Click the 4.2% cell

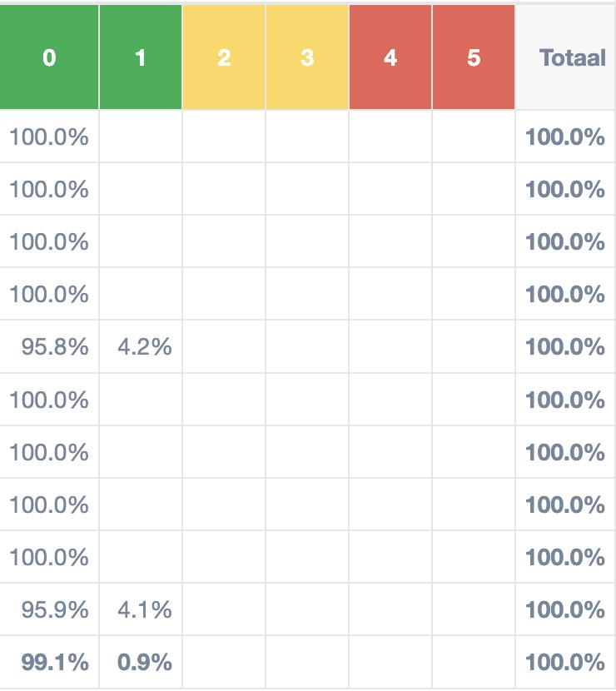(x=145, y=346)
